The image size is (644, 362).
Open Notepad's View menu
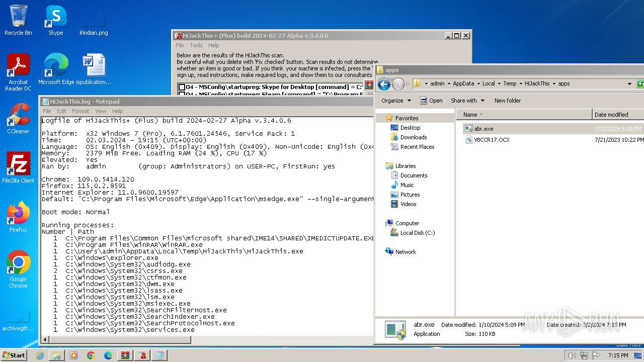101,111
